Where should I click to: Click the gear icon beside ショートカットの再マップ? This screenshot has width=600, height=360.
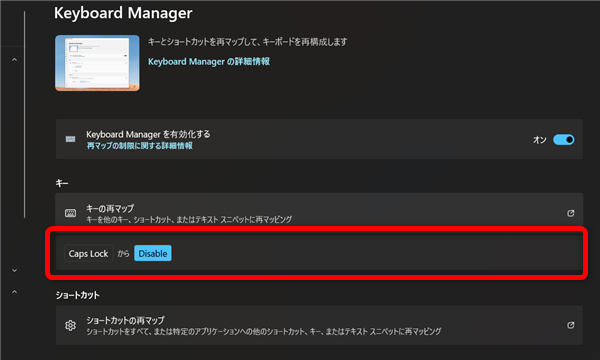point(70,325)
